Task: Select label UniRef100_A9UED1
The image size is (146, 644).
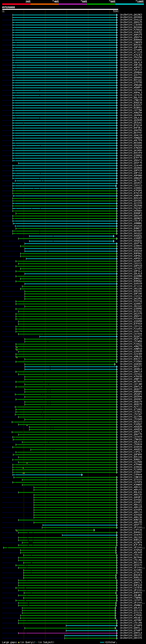Action: 131,236
